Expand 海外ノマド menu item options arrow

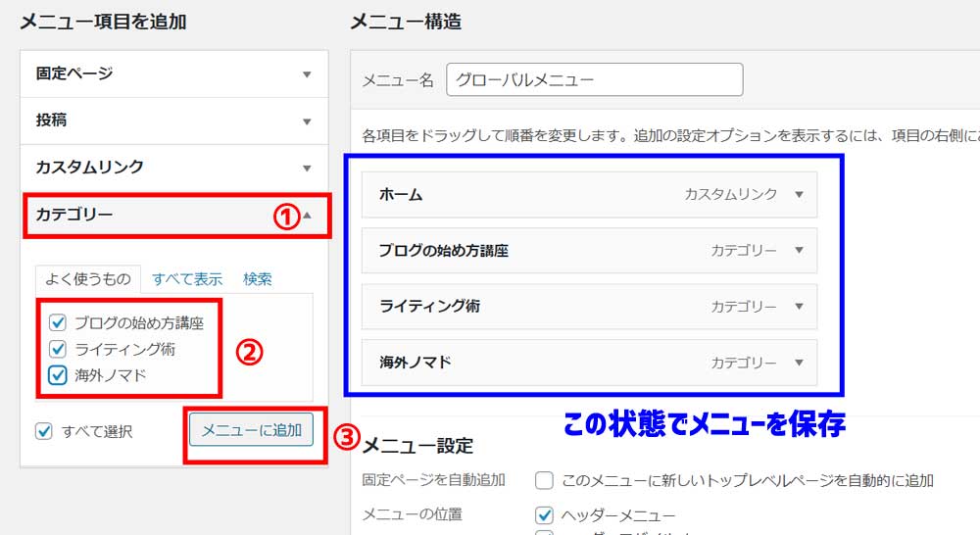tap(799, 363)
